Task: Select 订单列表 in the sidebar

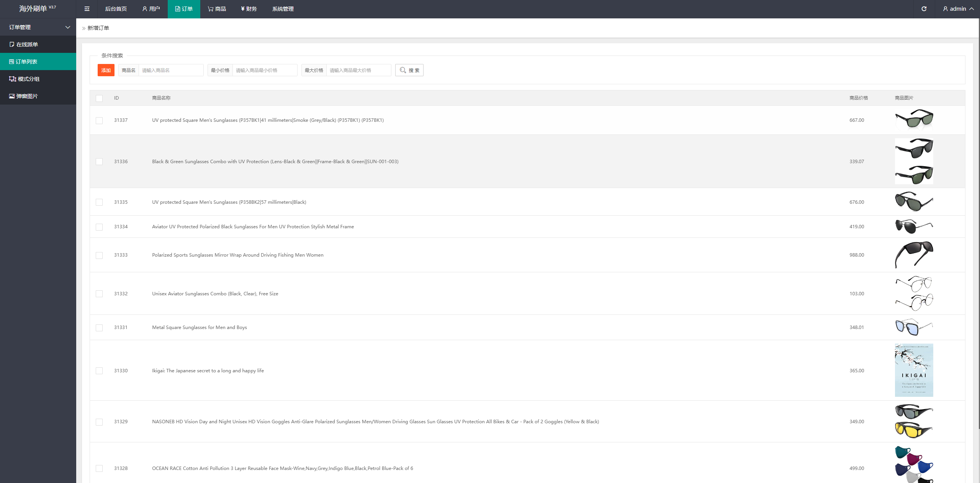Action: [x=26, y=62]
